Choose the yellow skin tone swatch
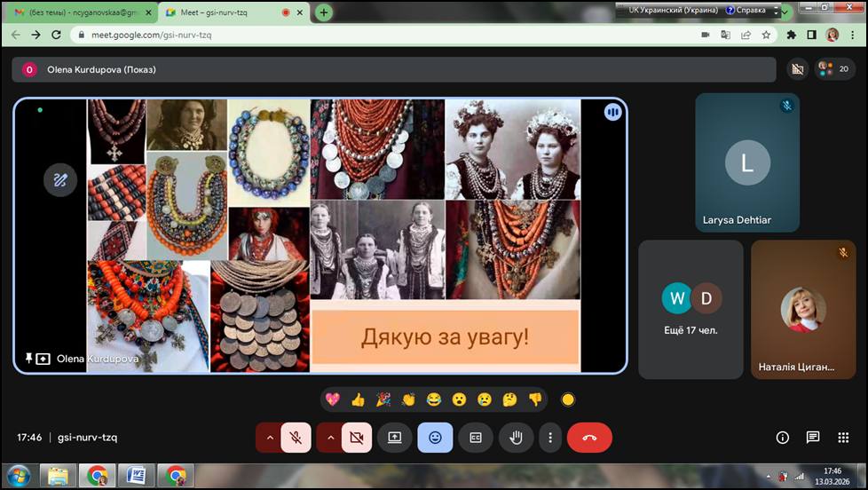 (x=568, y=399)
